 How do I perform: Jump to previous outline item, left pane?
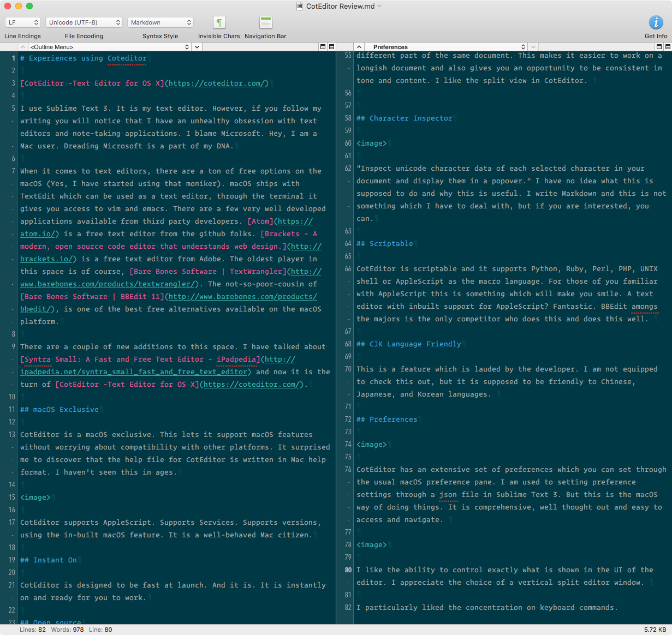23,47
